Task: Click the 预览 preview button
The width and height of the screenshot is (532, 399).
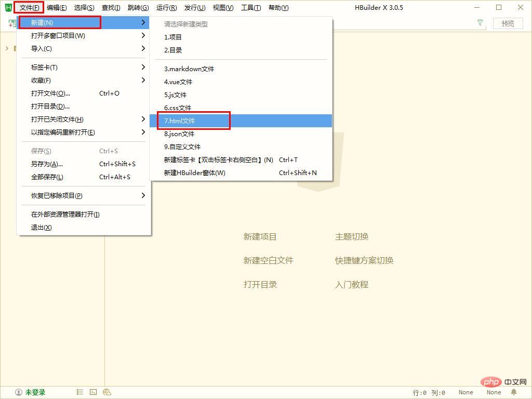Action: pos(508,23)
